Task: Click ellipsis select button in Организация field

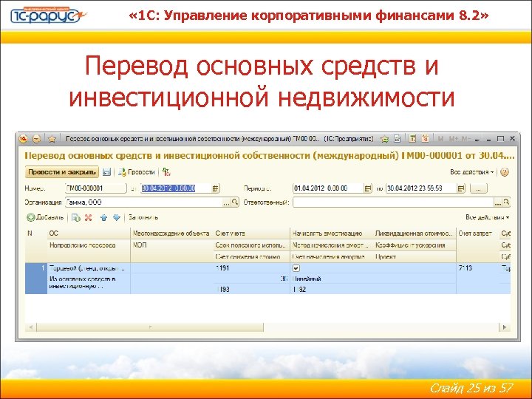Action: 226,202
